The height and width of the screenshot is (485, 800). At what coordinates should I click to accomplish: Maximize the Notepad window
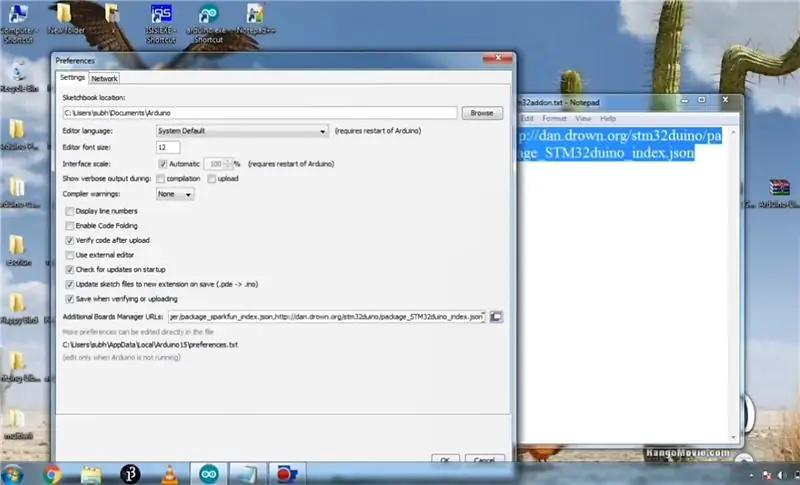pos(702,100)
